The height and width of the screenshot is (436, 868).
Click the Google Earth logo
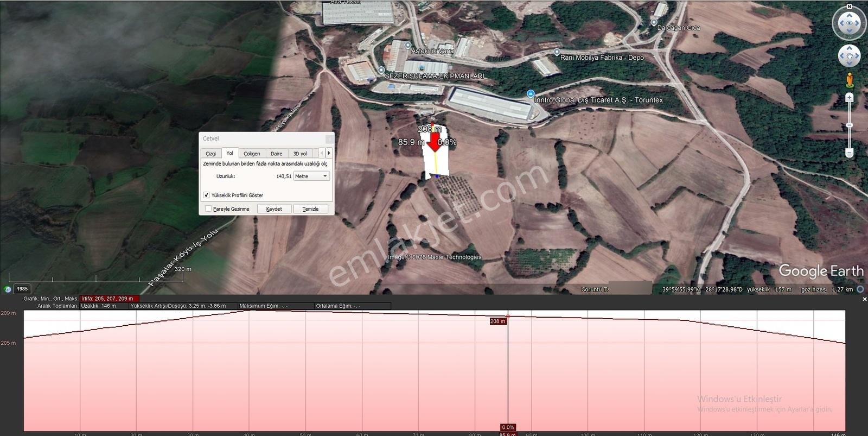pyautogui.click(x=821, y=271)
